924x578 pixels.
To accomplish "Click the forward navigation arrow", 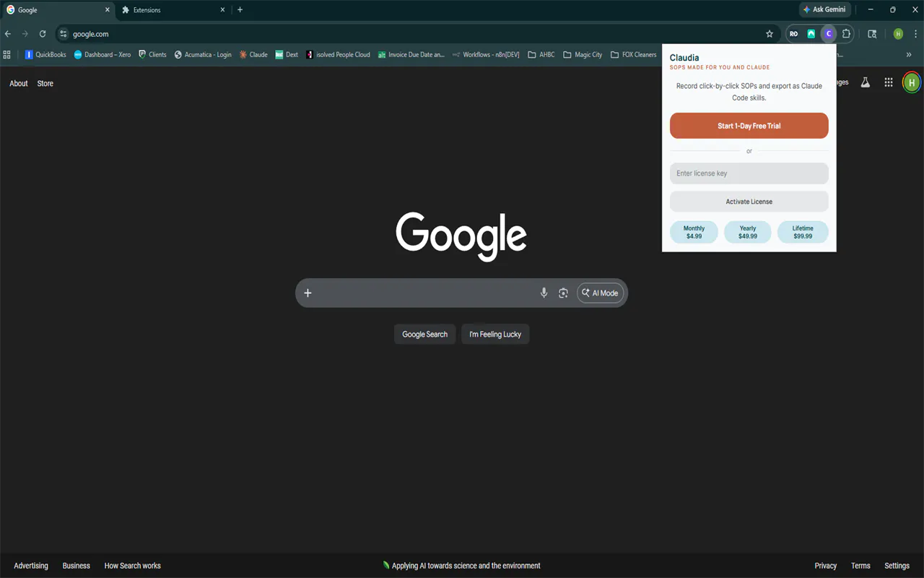I will pos(25,34).
